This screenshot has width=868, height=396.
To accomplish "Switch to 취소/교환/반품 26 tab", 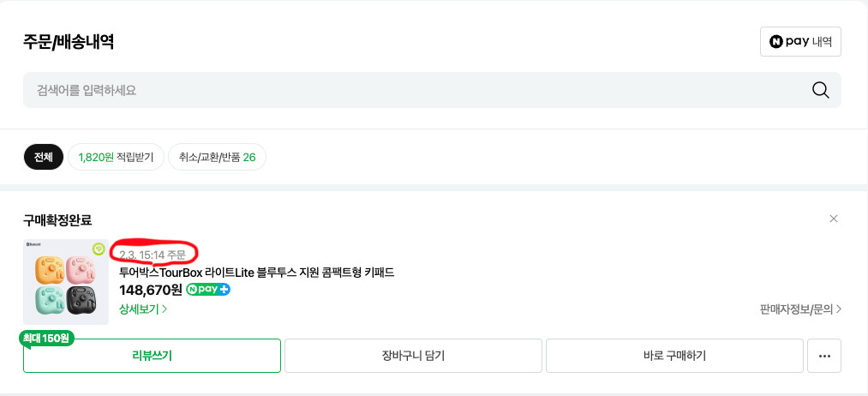I will pos(217,157).
